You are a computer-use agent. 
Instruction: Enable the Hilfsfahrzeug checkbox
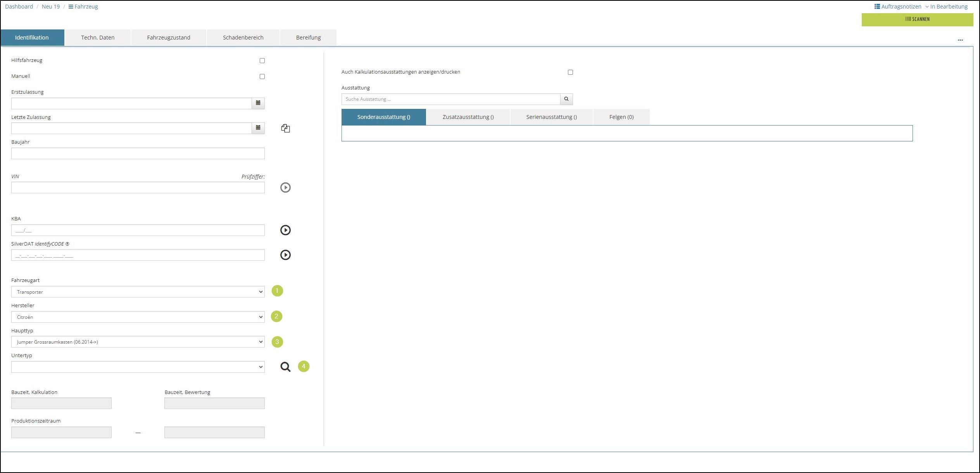(262, 61)
